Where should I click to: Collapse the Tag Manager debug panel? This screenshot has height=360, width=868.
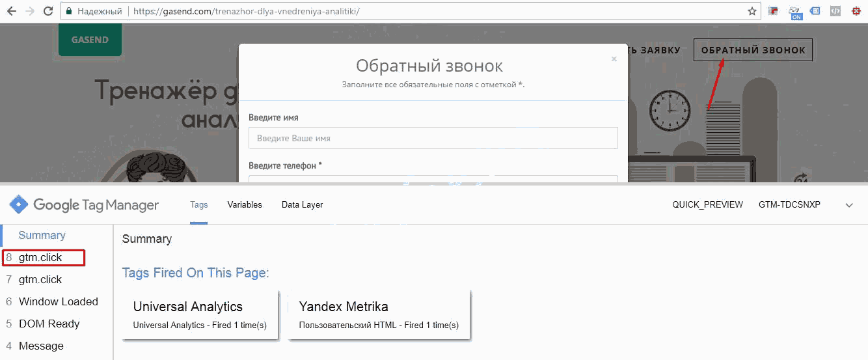pos(849,205)
